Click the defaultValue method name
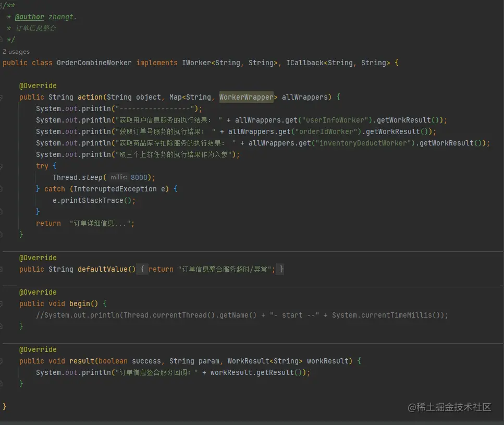504x425 pixels. click(x=103, y=269)
